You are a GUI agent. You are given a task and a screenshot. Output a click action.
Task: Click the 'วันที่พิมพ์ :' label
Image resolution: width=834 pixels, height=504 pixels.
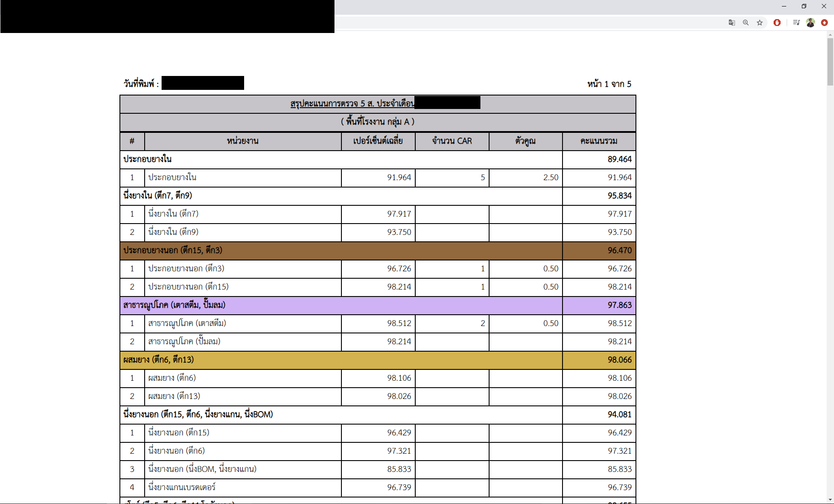pyautogui.click(x=141, y=83)
